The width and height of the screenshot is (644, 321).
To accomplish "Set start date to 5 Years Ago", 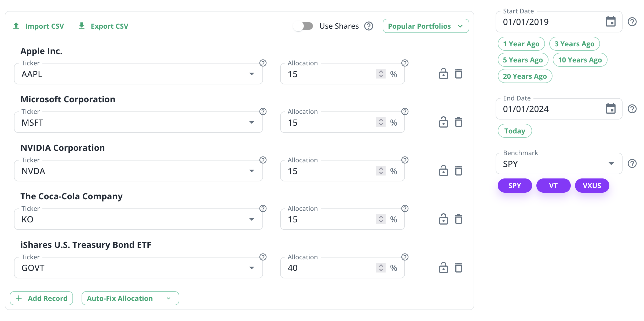I will 523,60.
